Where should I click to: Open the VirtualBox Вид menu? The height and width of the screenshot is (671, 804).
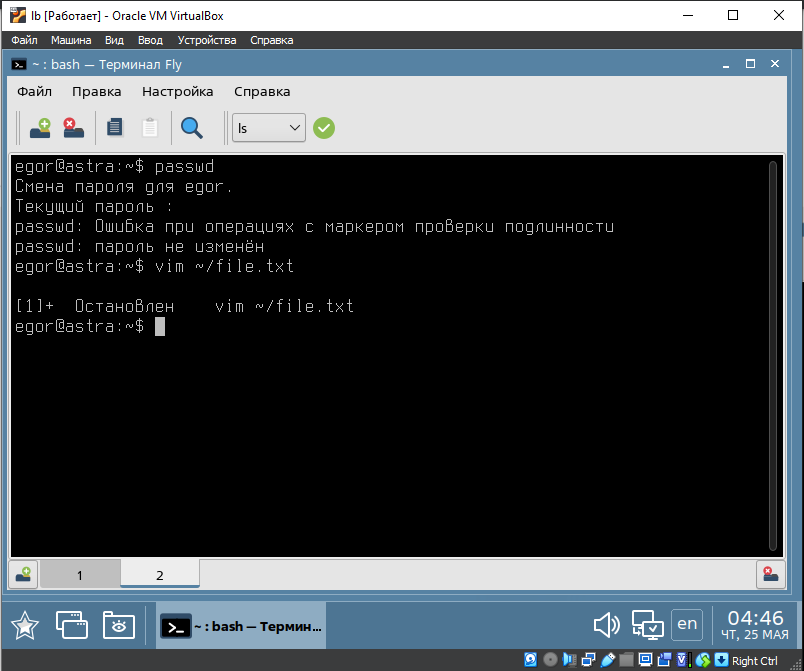pyautogui.click(x=114, y=40)
